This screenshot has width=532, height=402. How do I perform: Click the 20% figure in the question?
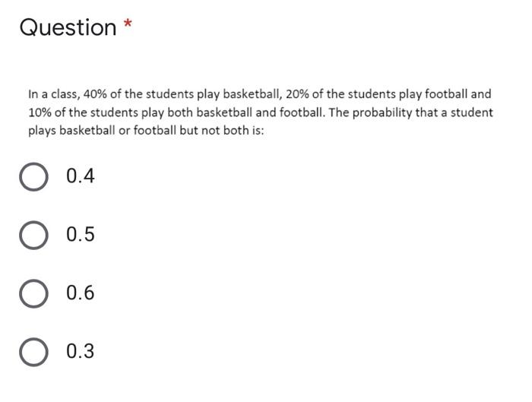point(297,94)
